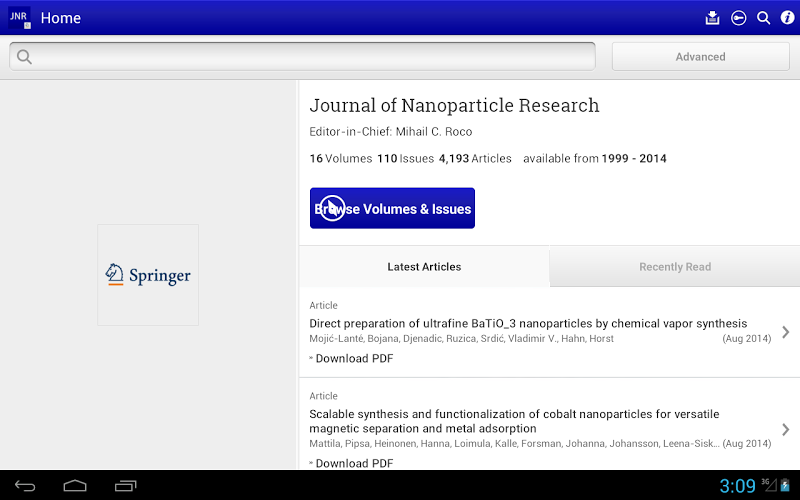Tap the 110 Issues count
This screenshot has height=500, width=800.
[406, 159]
